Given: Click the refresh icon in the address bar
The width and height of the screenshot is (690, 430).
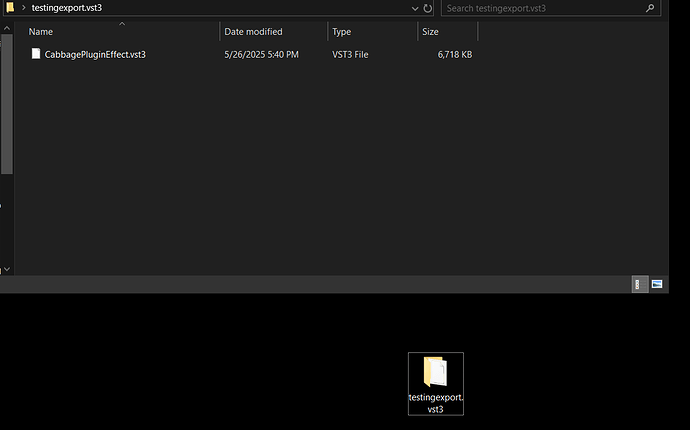Looking at the screenshot, I should [x=428, y=8].
